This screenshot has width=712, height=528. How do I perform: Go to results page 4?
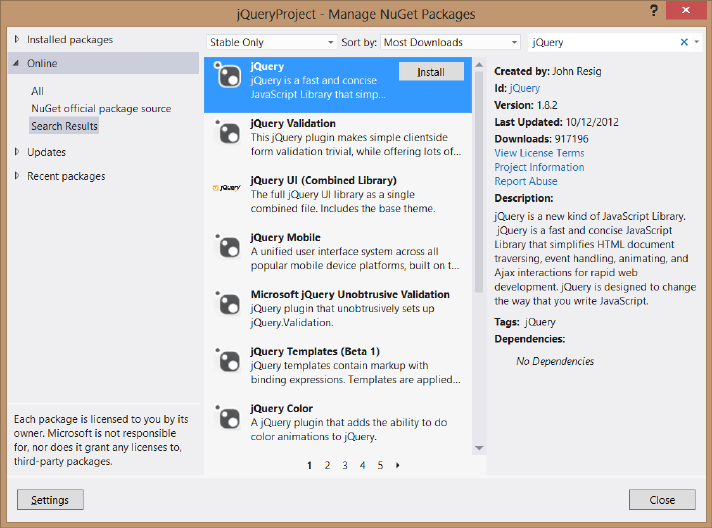pyautogui.click(x=362, y=465)
